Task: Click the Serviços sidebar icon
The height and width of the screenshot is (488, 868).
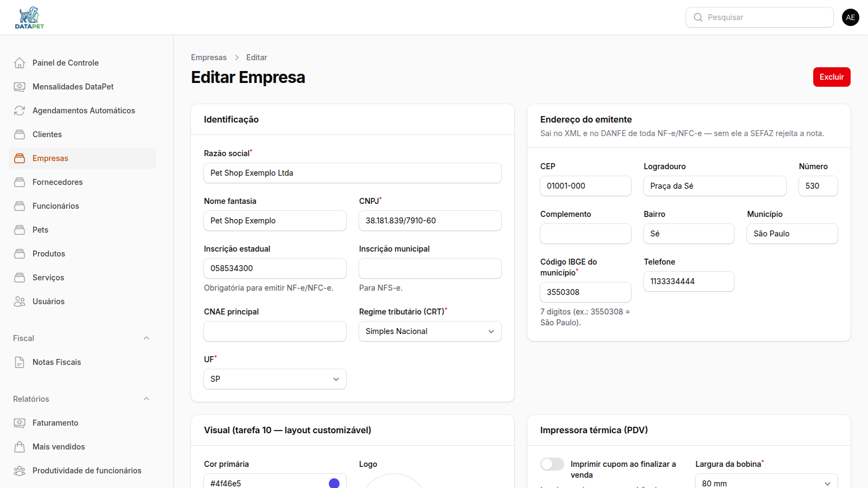Action: coord(20,278)
